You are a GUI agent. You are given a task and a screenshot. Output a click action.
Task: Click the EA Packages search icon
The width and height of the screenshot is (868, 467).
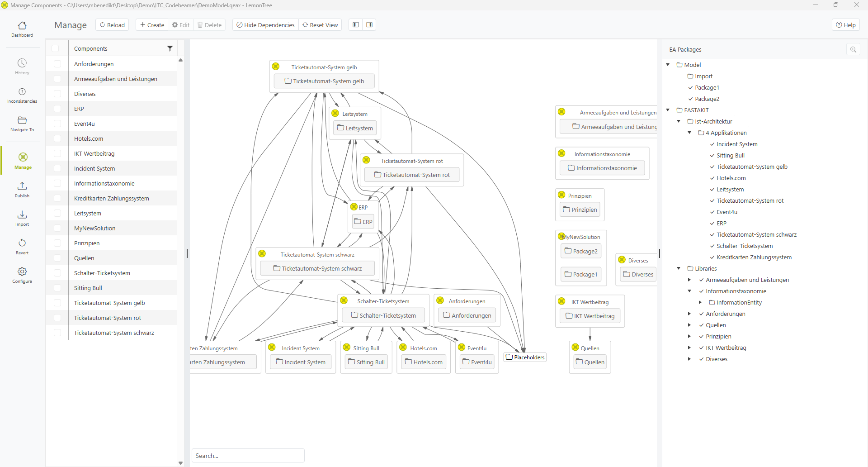point(853,50)
